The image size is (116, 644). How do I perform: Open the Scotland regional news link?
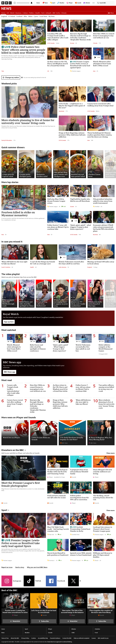tap(19, 16)
